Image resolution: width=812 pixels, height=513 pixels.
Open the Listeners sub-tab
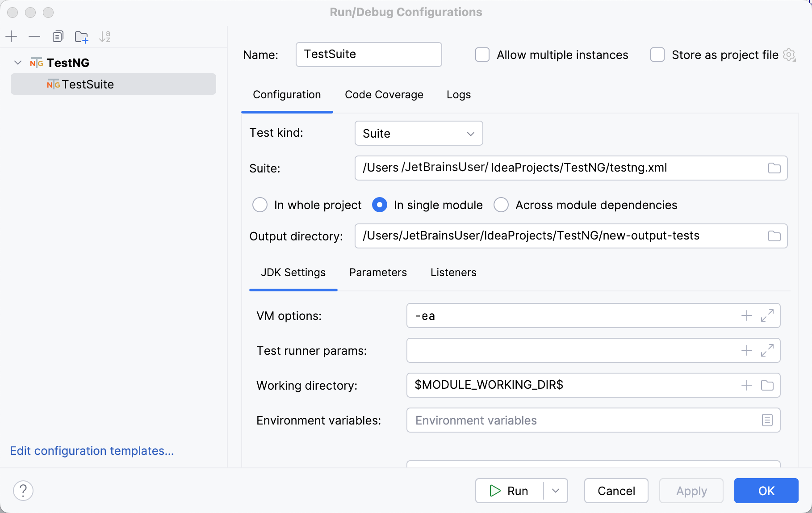pos(453,272)
